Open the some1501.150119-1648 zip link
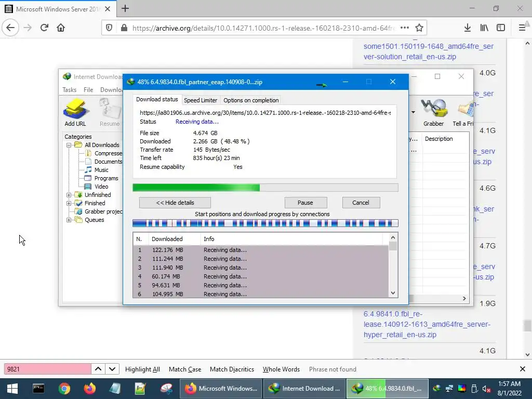The height and width of the screenshot is (399, 532). click(x=429, y=51)
